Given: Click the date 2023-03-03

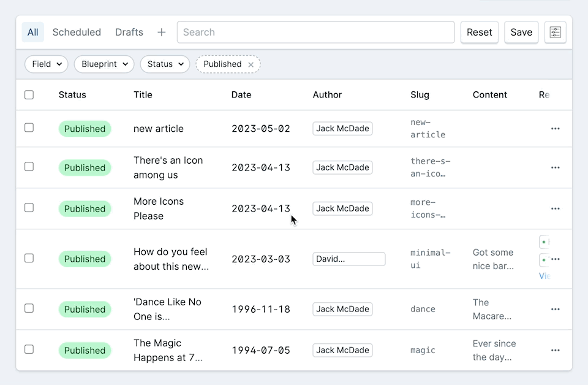Looking at the screenshot, I should pyautogui.click(x=261, y=259).
